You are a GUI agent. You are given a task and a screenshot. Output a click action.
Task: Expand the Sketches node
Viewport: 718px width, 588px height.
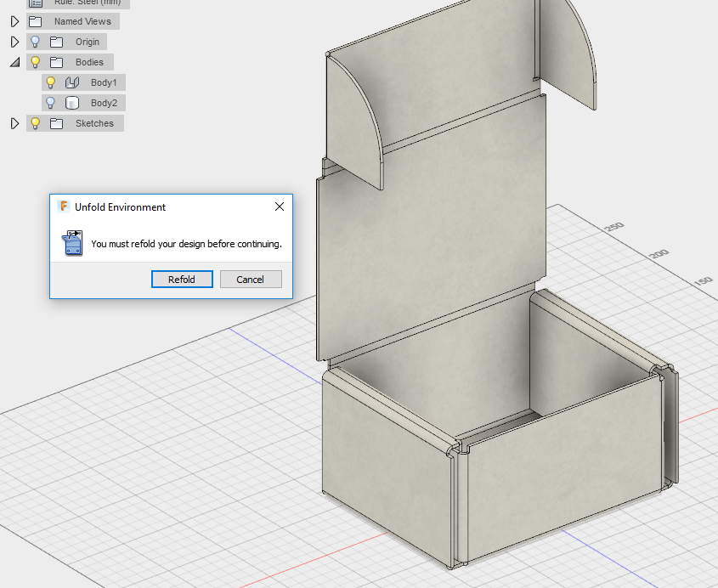pyautogui.click(x=14, y=123)
